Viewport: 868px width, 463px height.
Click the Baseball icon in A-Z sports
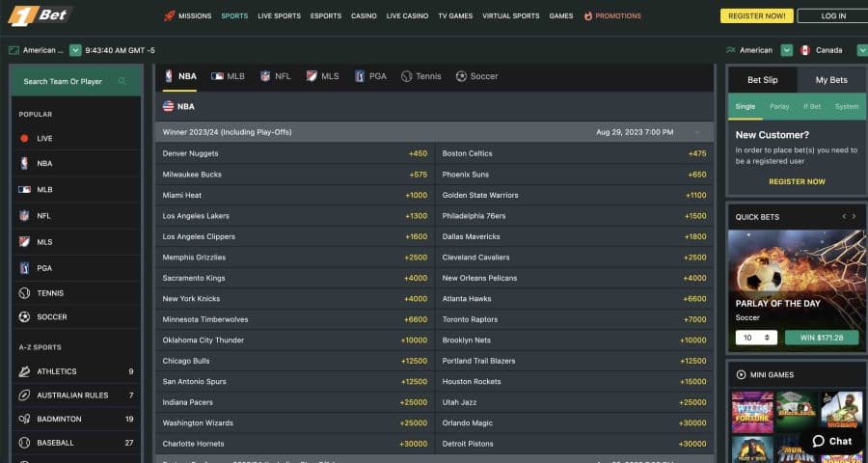24,443
